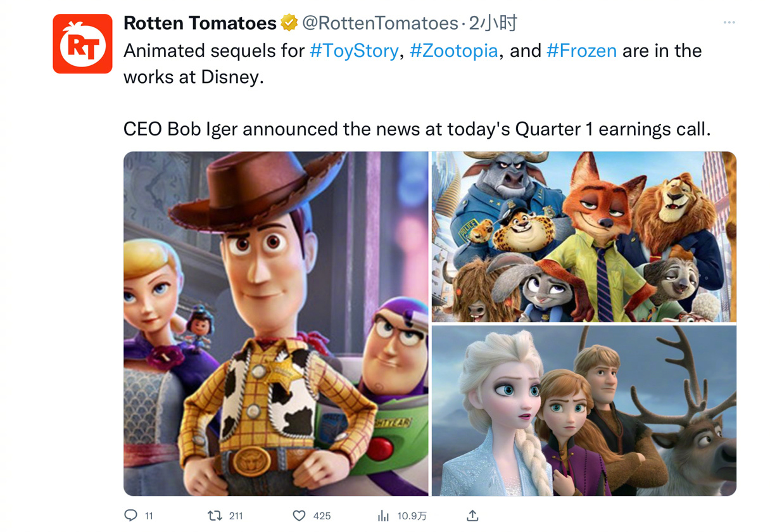Click the @RottenTomatoes handle
Screen dimensions: 770x532
pos(380,23)
